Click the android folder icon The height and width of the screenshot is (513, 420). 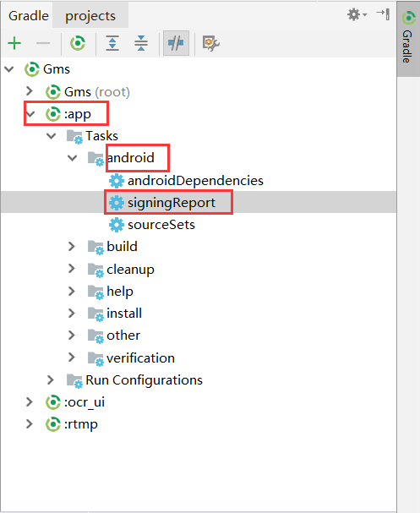point(95,159)
